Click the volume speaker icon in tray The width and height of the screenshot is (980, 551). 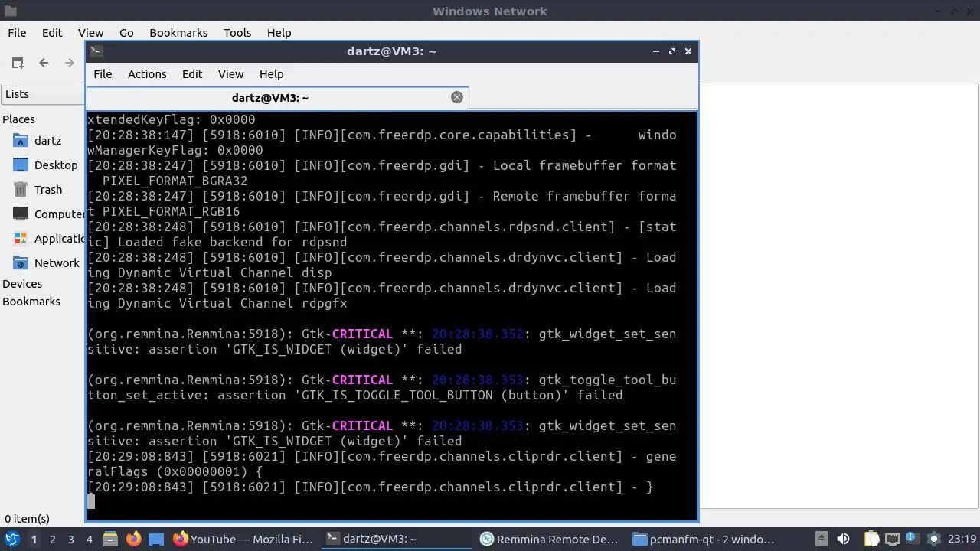pos(844,539)
